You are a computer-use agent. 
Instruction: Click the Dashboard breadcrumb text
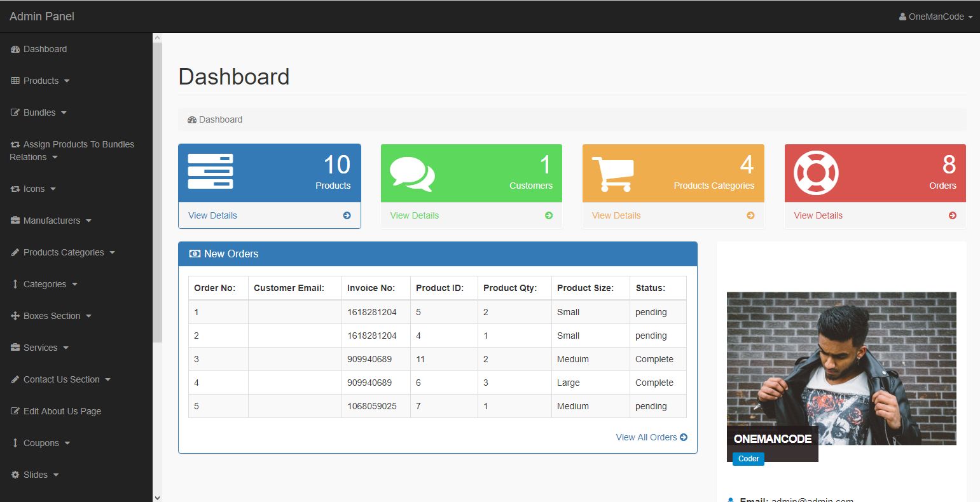(221, 119)
